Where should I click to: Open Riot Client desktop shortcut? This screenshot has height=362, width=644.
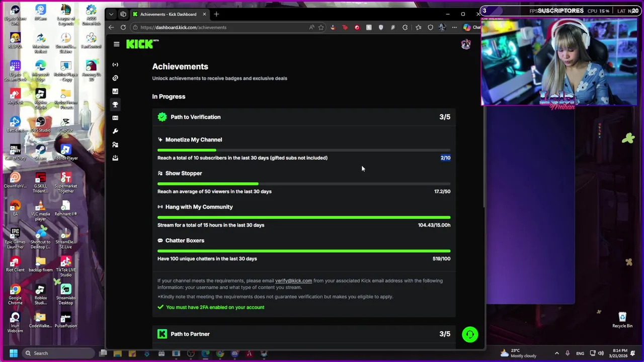pos(15,264)
